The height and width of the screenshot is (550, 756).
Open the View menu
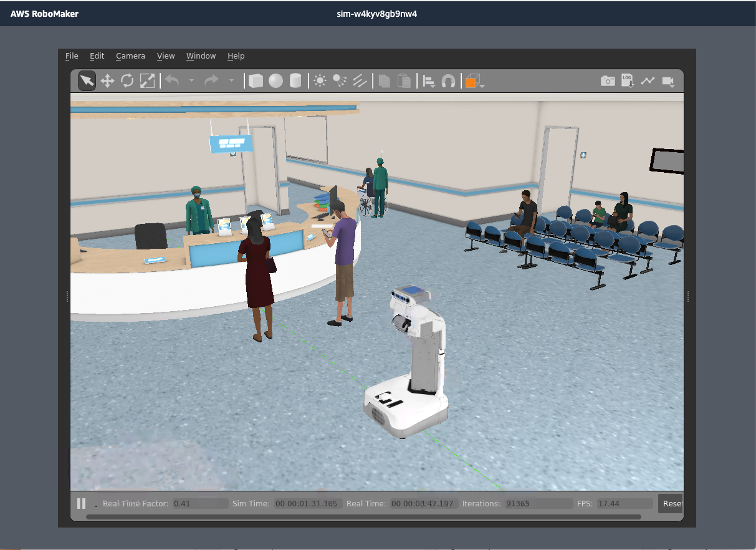166,56
